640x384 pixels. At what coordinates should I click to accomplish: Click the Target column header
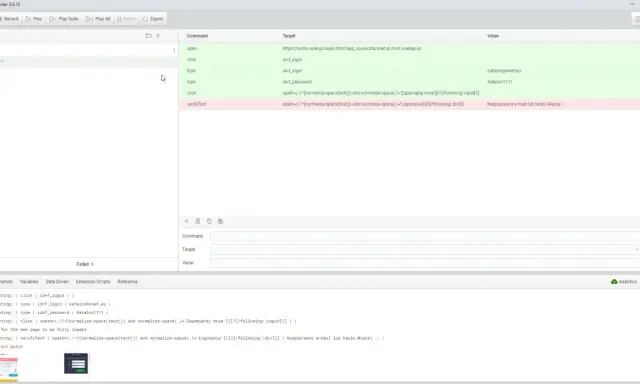pos(289,36)
